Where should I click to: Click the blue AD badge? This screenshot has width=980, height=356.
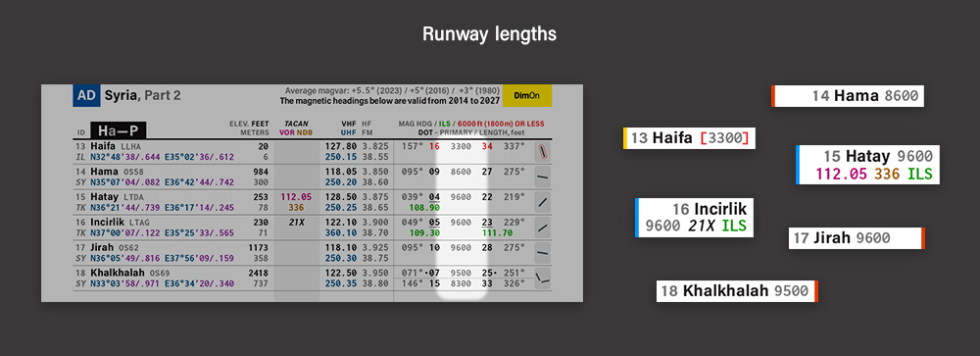click(86, 96)
